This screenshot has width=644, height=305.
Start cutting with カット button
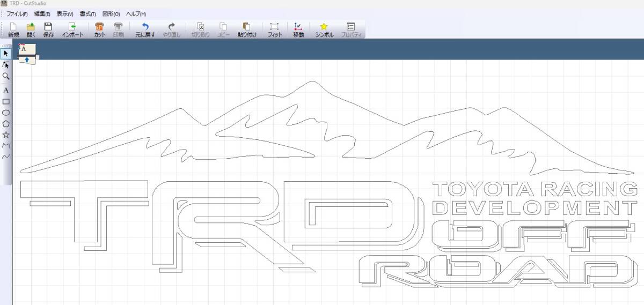99,29
